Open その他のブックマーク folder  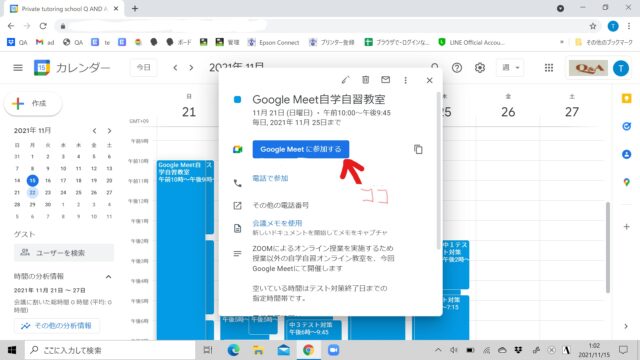pos(604,42)
